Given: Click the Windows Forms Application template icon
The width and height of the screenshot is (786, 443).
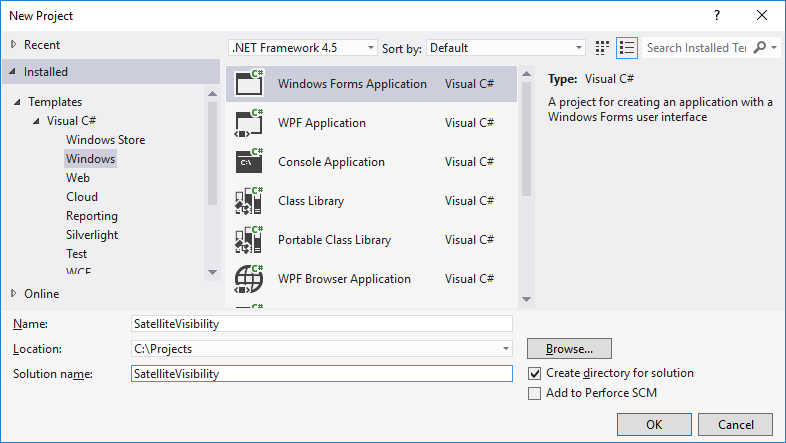Looking at the screenshot, I should (x=248, y=84).
